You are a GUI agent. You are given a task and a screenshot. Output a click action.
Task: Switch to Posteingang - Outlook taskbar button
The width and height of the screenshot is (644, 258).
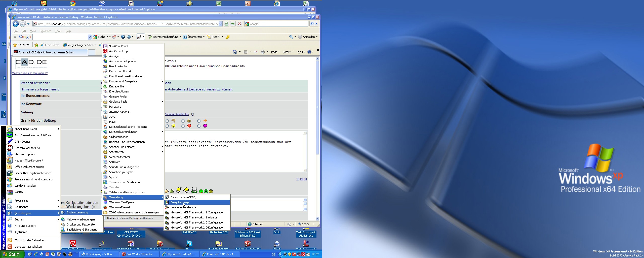(x=99, y=254)
